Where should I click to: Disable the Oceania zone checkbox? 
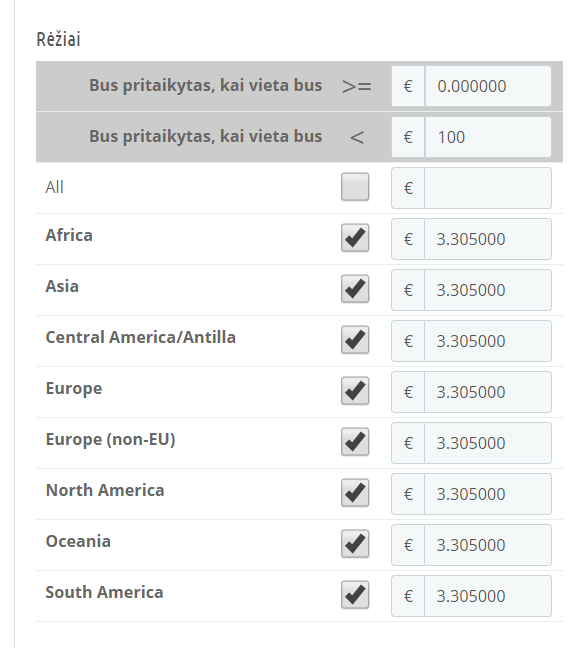(x=355, y=543)
